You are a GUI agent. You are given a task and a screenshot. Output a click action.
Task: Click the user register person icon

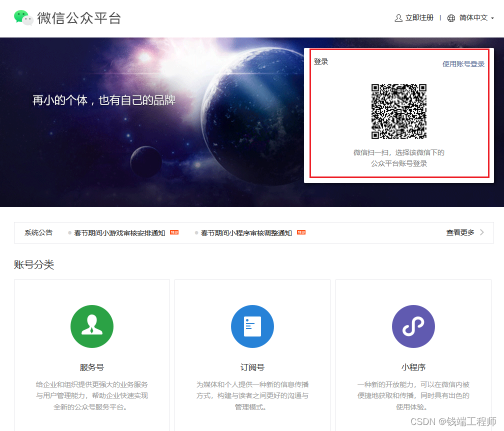coord(398,18)
